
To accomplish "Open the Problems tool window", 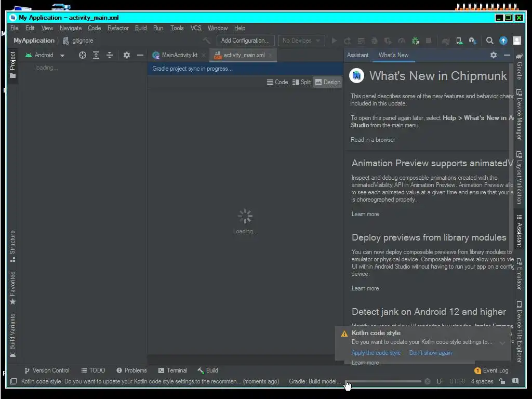I will [x=131, y=370].
